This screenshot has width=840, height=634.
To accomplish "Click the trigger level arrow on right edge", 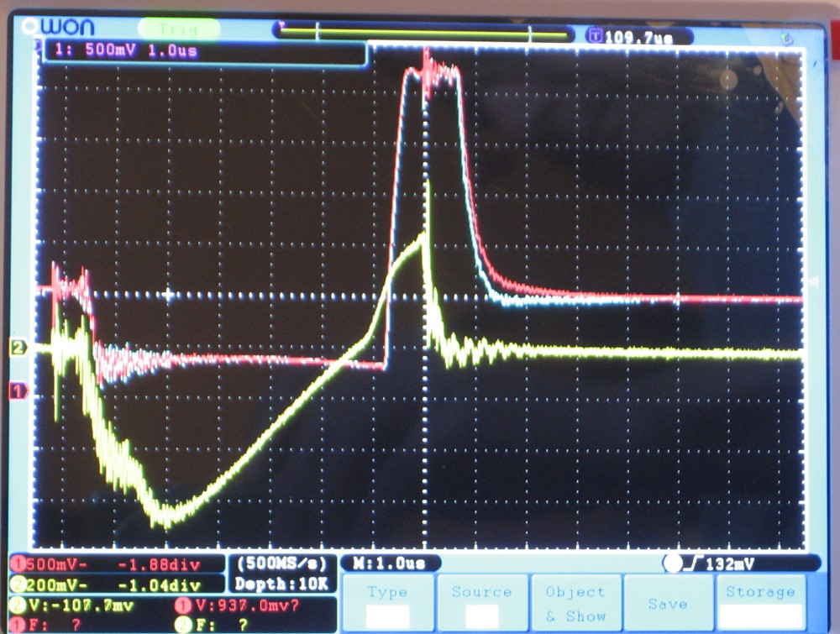I will point(816,280).
